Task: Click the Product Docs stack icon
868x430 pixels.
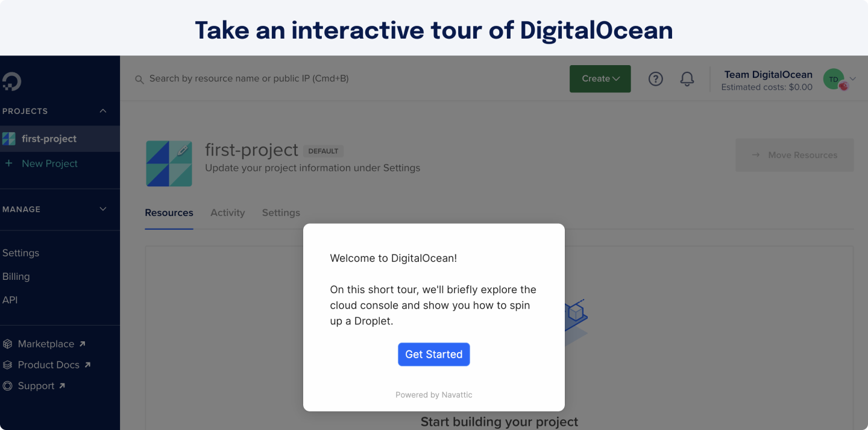Action: [x=8, y=365]
